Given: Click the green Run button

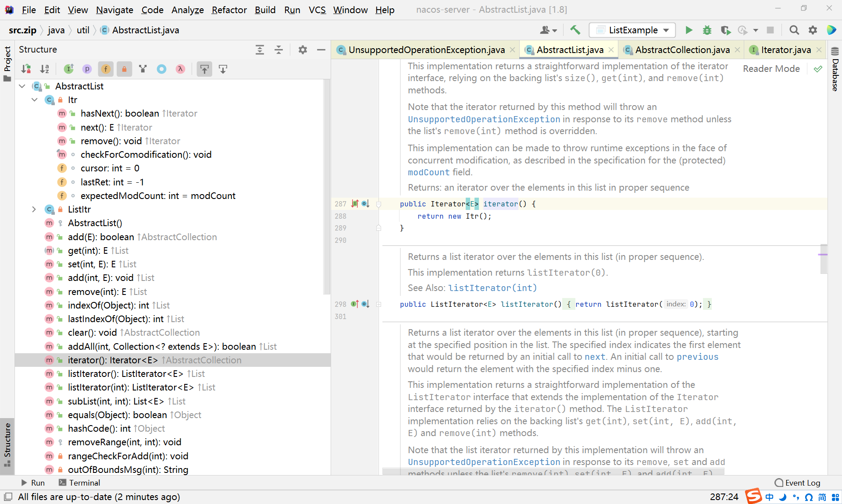Looking at the screenshot, I should [689, 30].
